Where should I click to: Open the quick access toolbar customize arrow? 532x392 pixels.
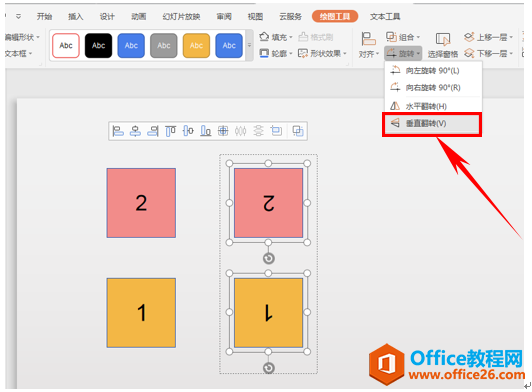pos(18,16)
